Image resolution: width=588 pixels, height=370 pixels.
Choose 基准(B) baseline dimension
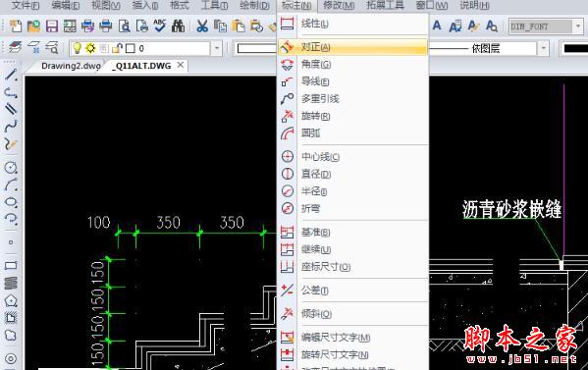point(352,233)
